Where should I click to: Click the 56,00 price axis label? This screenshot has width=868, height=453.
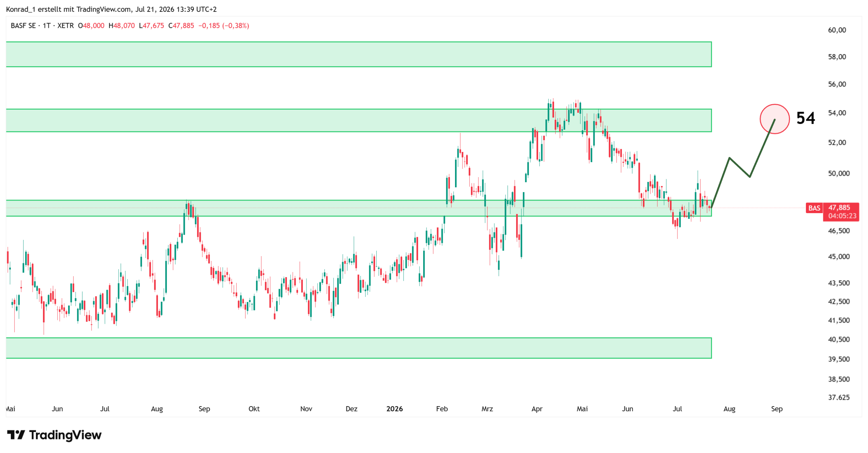(x=837, y=84)
